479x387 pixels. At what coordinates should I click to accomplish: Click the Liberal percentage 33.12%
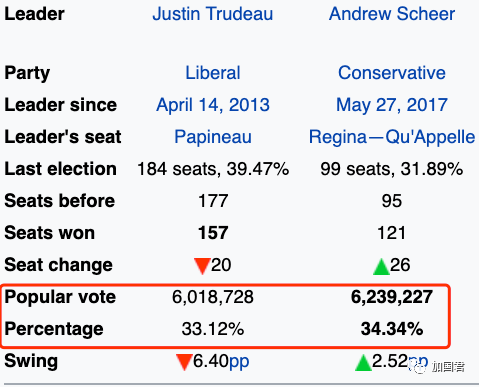(x=213, y=329)
